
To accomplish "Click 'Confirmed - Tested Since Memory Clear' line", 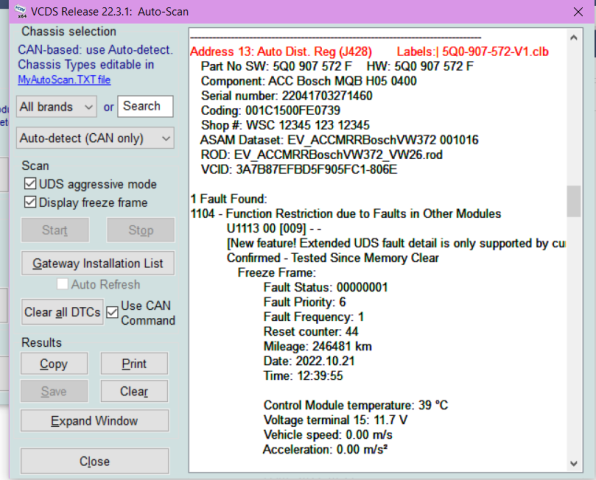I will (x=333, y=258).
